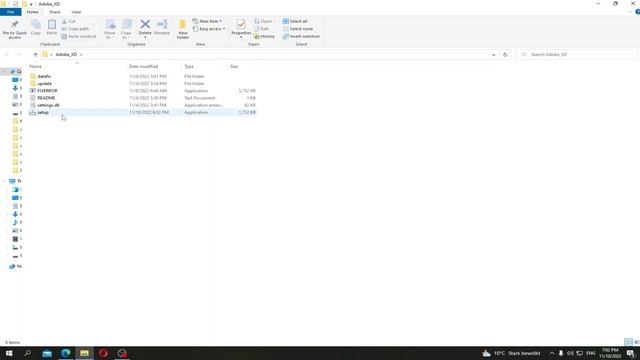640x360 pixels.
Task: Click the weather widget on taskbar
Action: tap(511, 353)
